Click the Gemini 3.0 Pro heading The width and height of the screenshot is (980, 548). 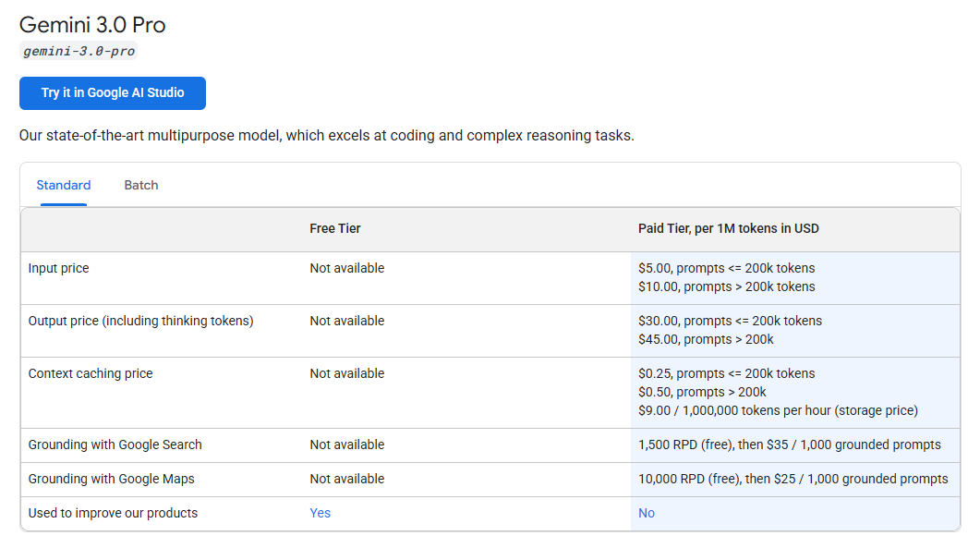(92, 24)
